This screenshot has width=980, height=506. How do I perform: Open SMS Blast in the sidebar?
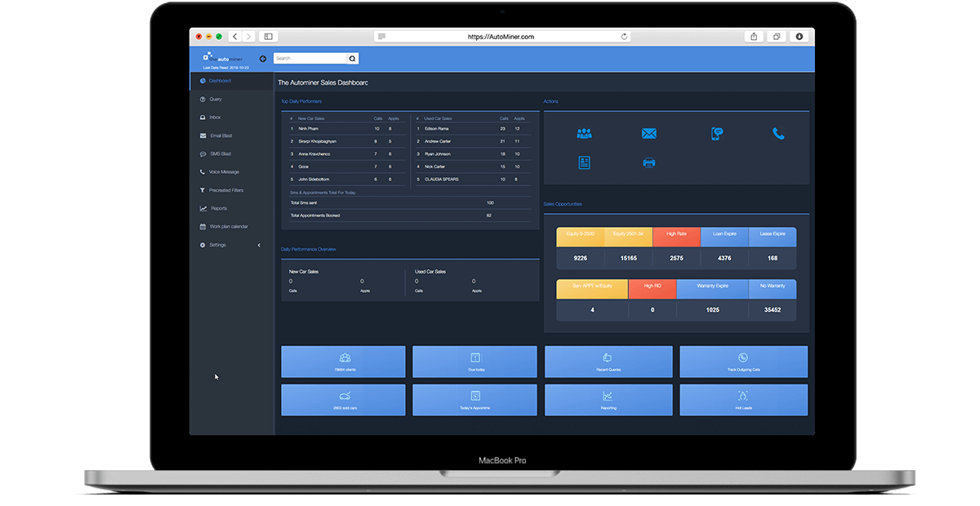coord(232,153)
